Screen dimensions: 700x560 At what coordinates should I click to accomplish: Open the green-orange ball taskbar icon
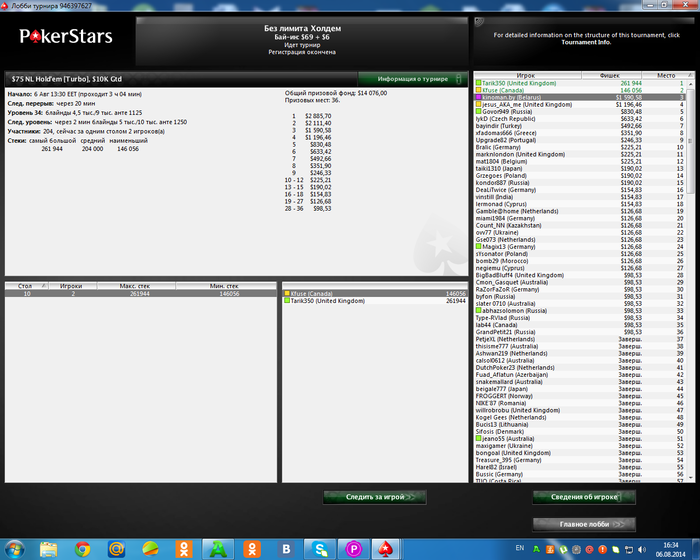150,549
